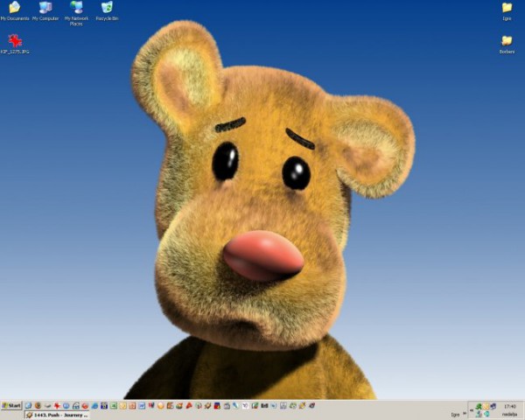Click the 17:40 taskbar clock

tap(510, 406)
